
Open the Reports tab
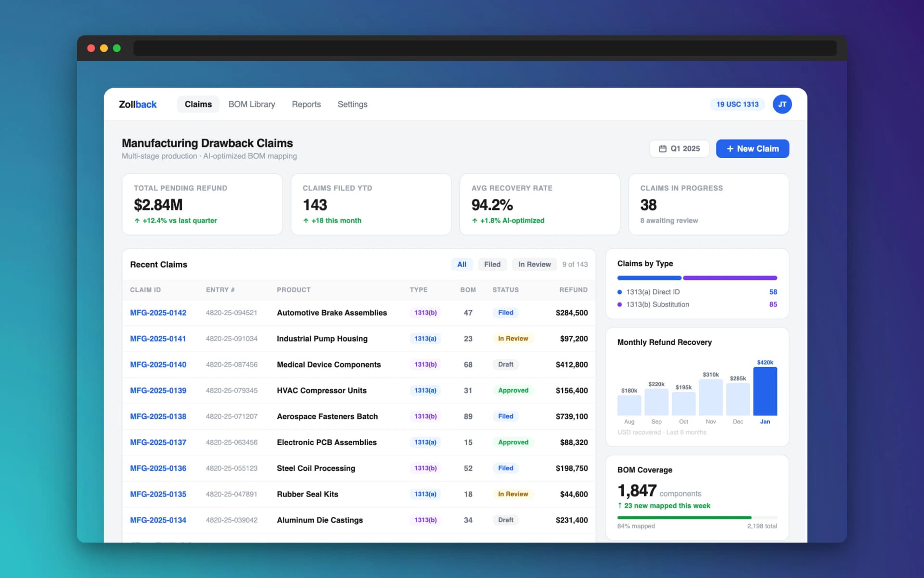(x=306, y=104)
